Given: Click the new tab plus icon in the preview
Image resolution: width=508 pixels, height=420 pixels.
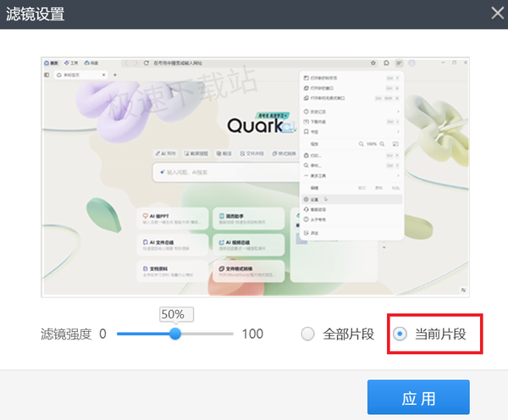Looking at the screenshot, I should (x=114, y=75).
